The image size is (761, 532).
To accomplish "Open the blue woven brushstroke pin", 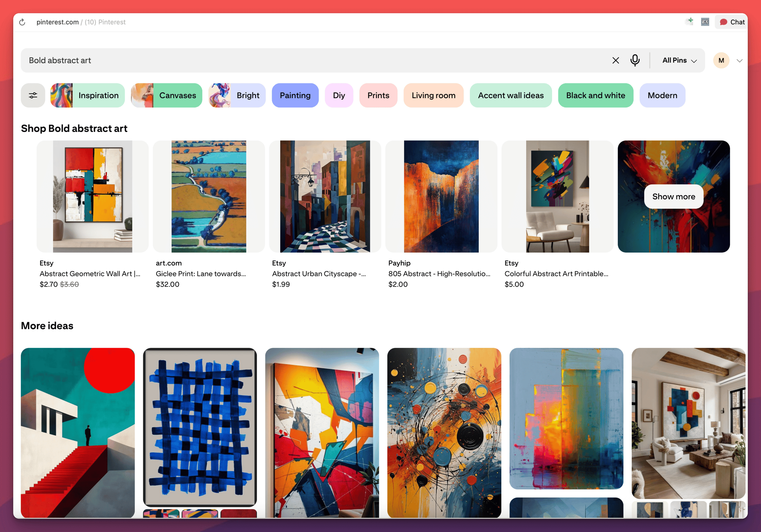I will pos(200,427).
